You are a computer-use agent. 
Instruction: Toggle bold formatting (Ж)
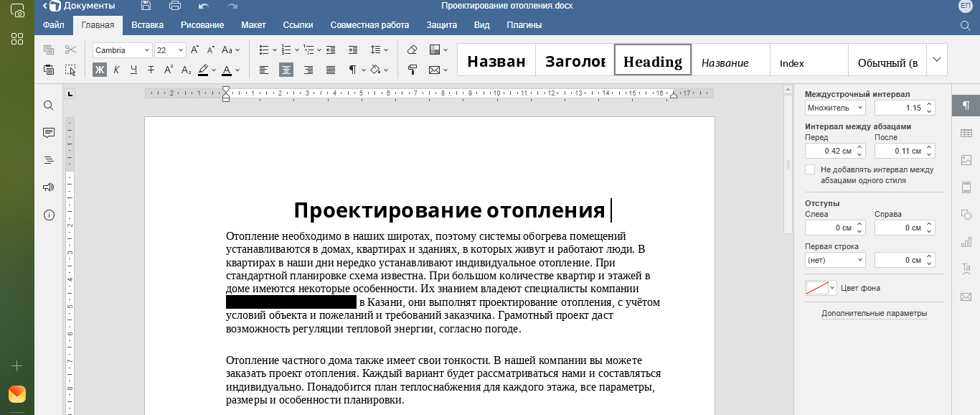99,70
